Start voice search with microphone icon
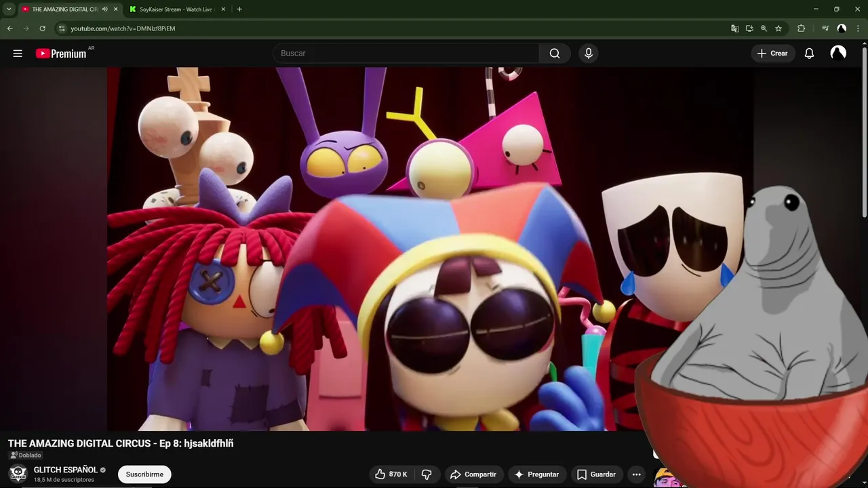 [589, 54]
